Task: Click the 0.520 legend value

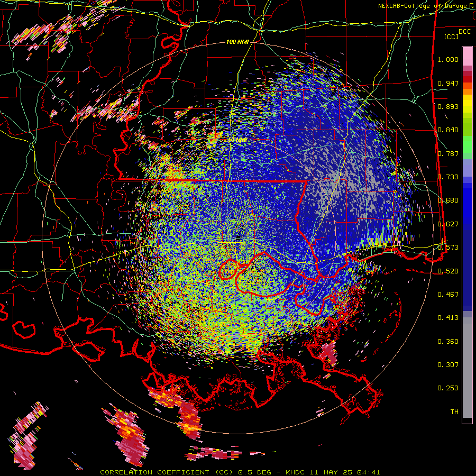Action: point(448,271)
